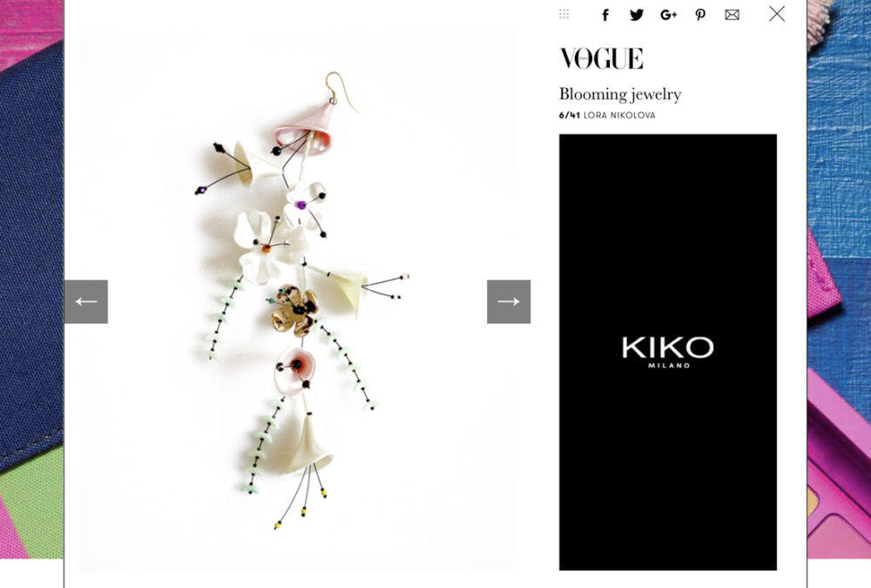Go back with the previous slide arrow
Viewport: 871px width, 588px height.
click(x=86, y=301)
